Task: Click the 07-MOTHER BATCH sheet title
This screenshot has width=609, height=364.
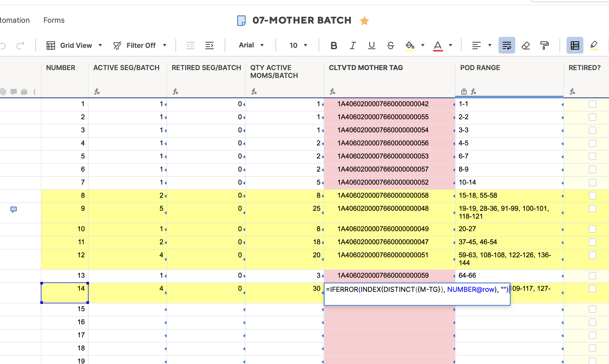Action: pos(302,20)
